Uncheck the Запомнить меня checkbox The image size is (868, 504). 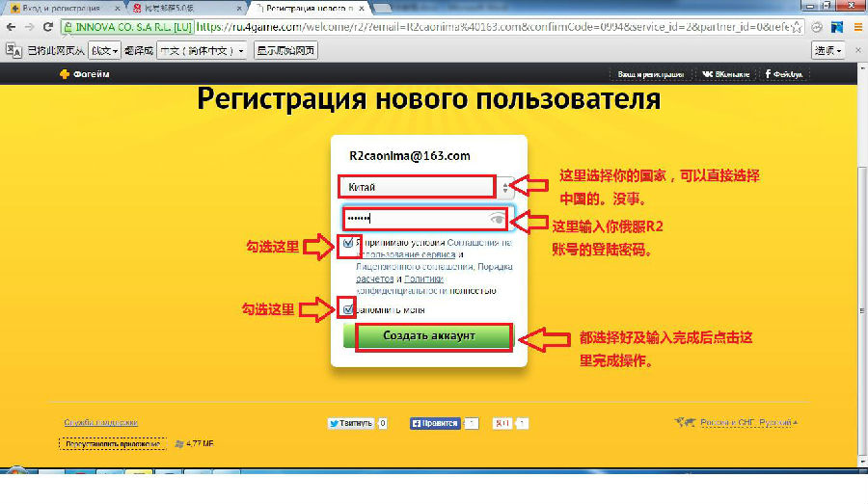point(348,309)
